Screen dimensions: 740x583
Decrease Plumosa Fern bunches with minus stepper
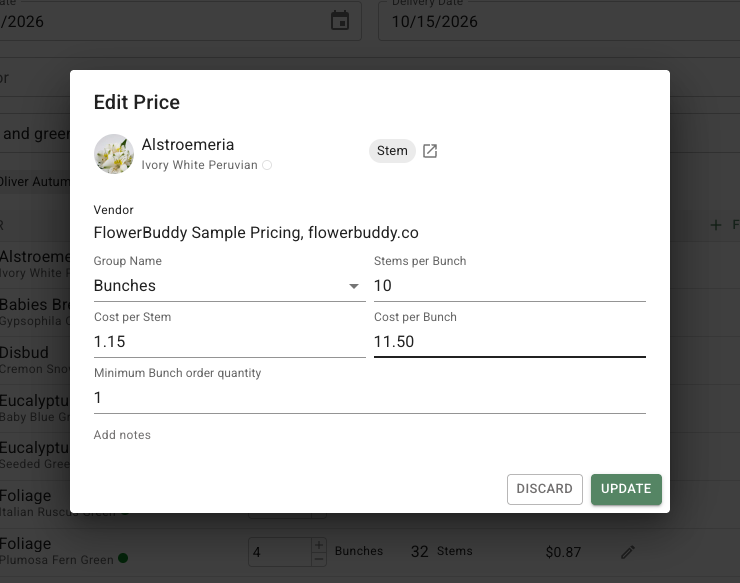coord(319,559)
